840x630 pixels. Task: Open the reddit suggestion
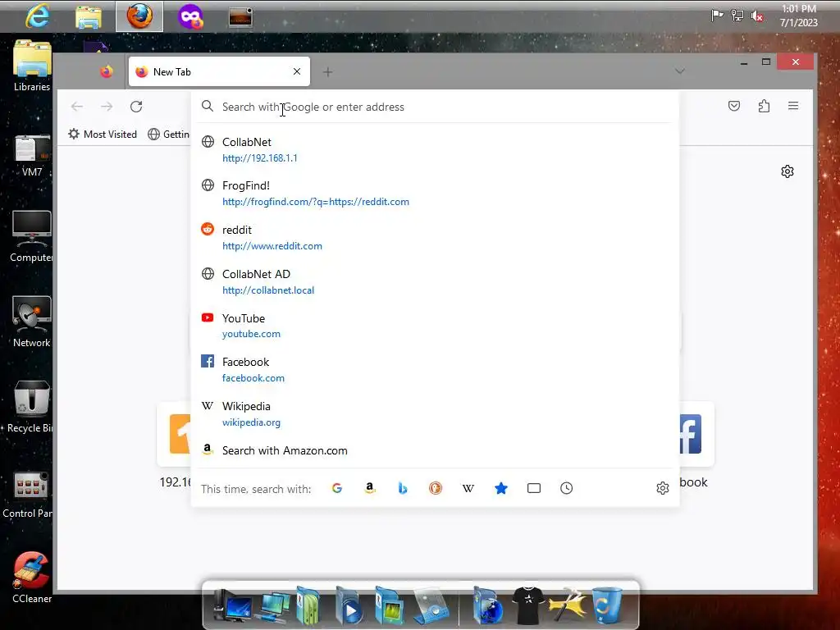pos(435,237)
